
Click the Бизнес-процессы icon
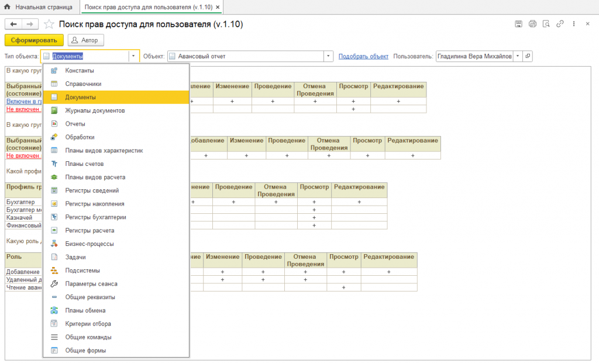pyautogui.click(x=54, y=244)
